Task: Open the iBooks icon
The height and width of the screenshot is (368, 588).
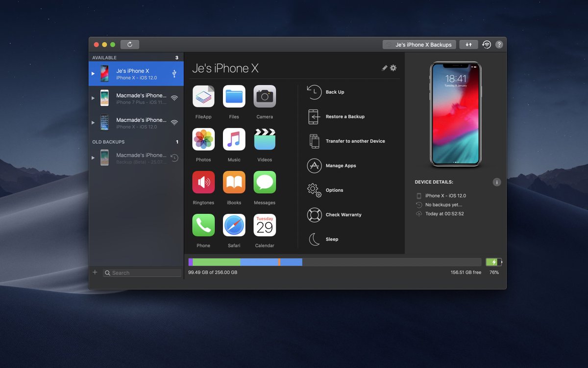Action: pyautogui.click(x=234, y=182)
